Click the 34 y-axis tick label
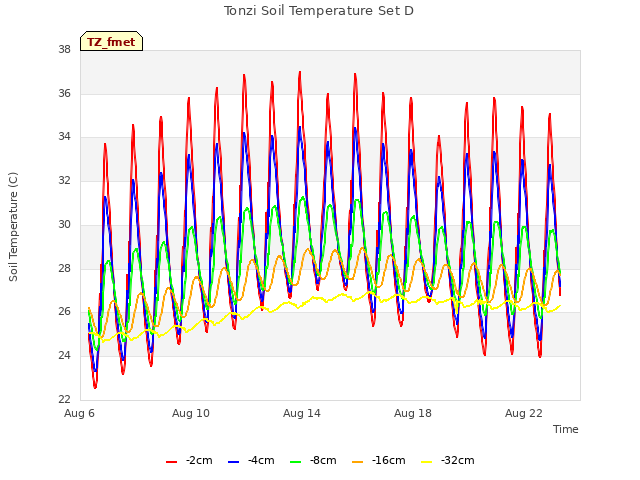 64,137
